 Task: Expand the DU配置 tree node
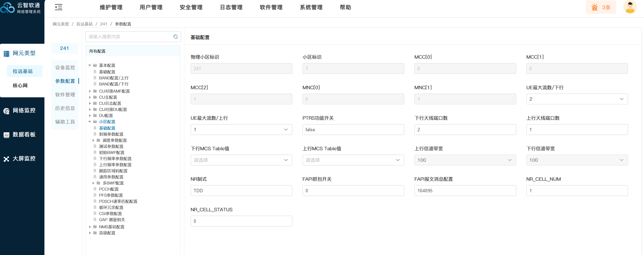[90, 116]
